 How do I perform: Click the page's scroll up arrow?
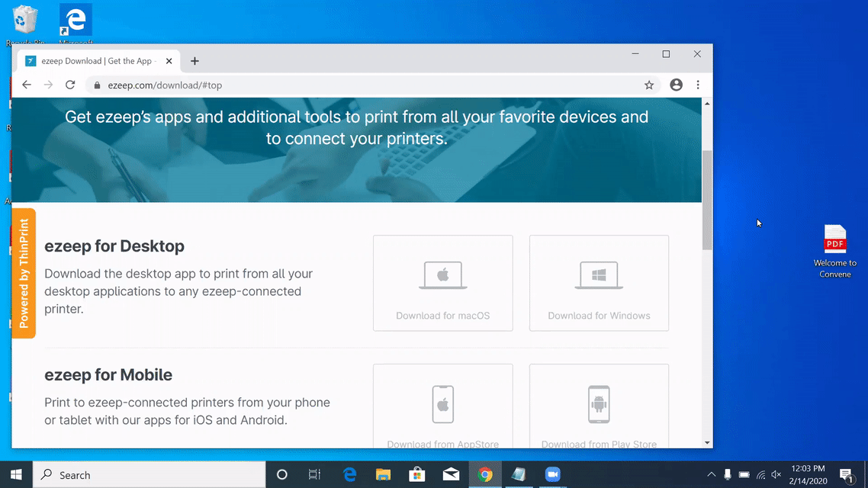click(707, 104)
